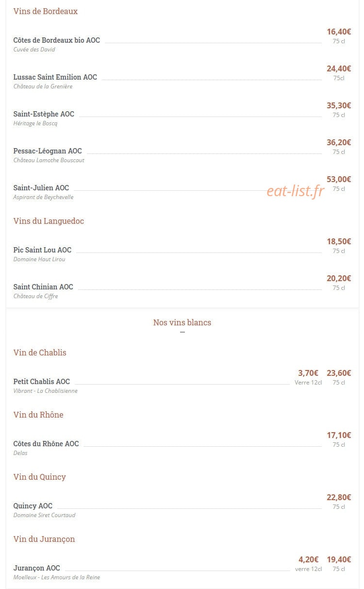Screen dimensions: 364x589
Task: Click the Quincy AOC entry
Action: tap(33, 506)
